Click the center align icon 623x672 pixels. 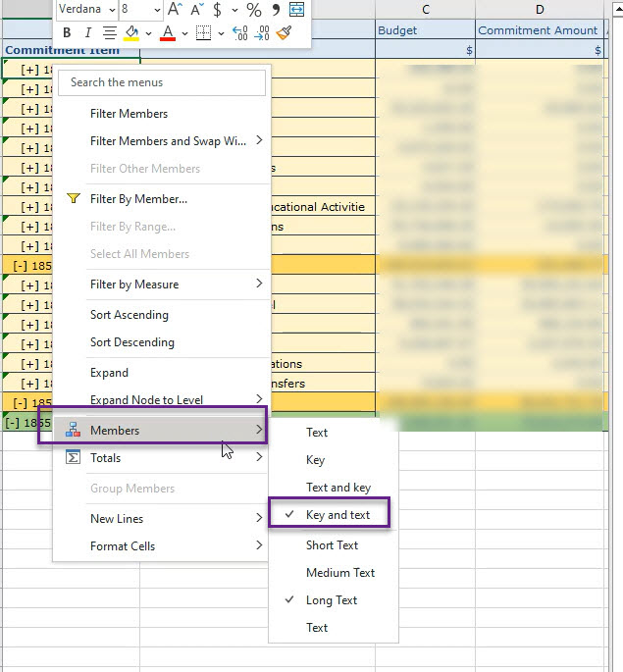click(x=110, y=32)
